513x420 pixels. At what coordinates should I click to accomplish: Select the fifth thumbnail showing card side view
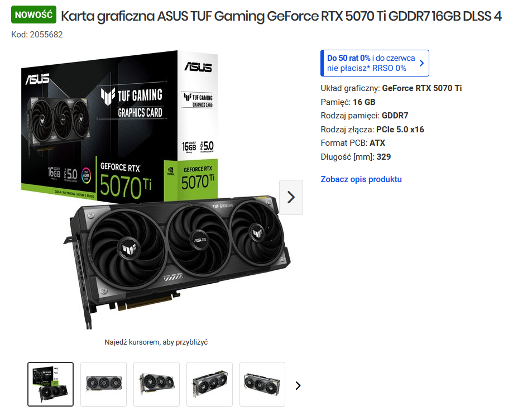pos(262,384)
